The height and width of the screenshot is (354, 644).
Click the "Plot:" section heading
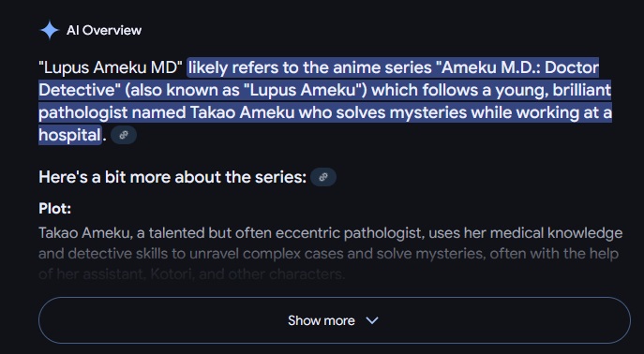(x=54, y=209)
